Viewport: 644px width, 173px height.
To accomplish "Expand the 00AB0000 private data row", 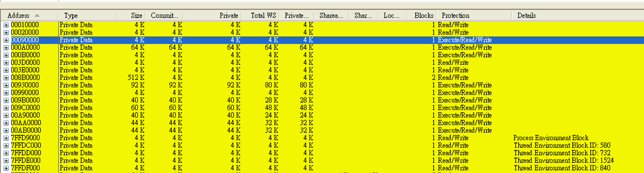I will point(6,130).
